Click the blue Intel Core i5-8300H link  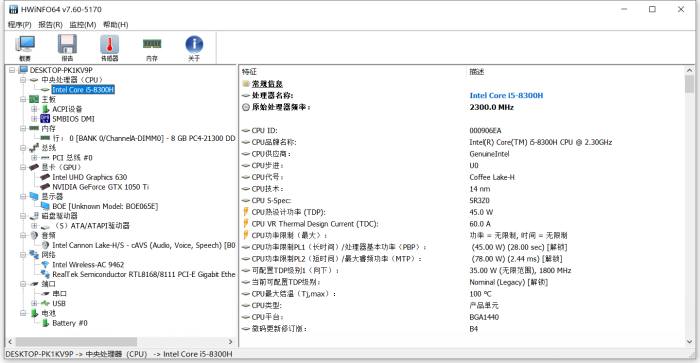tap(506, 96)
